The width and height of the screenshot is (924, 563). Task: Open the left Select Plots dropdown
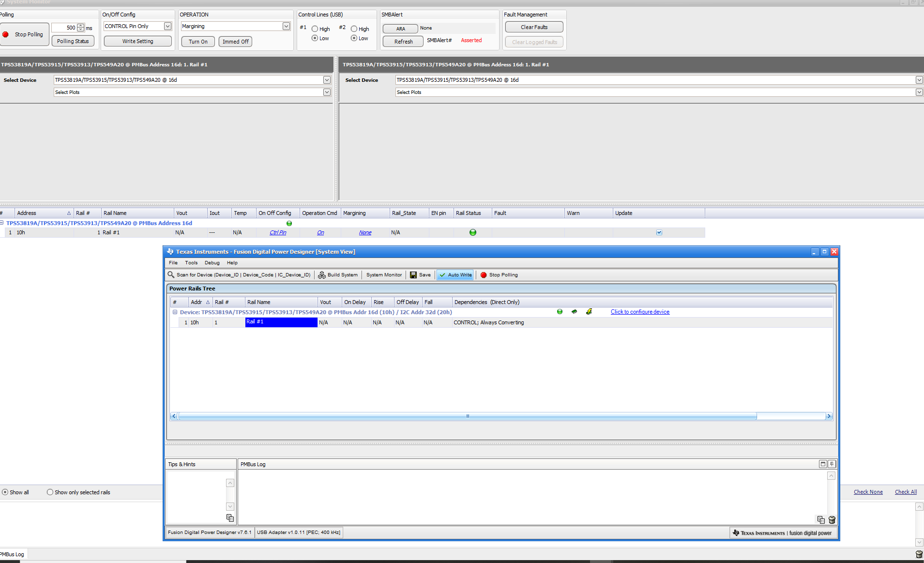point(327,92)
